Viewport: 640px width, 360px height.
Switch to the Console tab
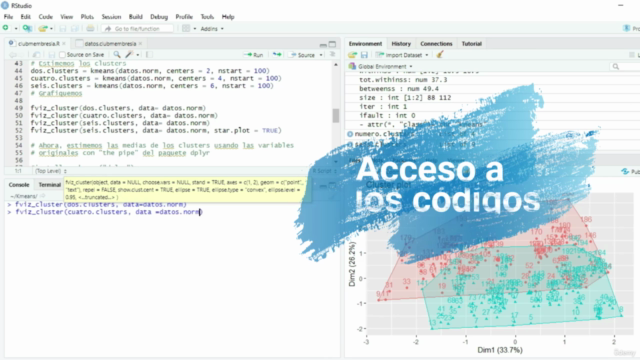tap(19, 185)
